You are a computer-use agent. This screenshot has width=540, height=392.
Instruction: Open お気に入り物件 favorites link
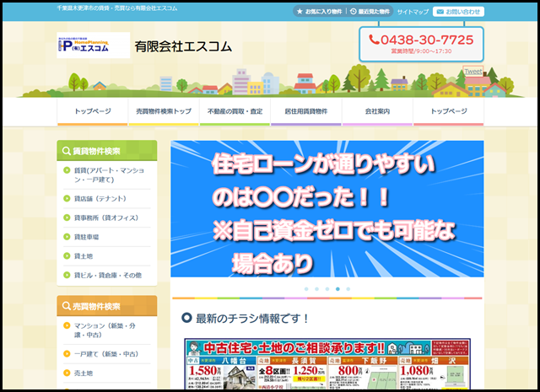(x=319, y=11)
